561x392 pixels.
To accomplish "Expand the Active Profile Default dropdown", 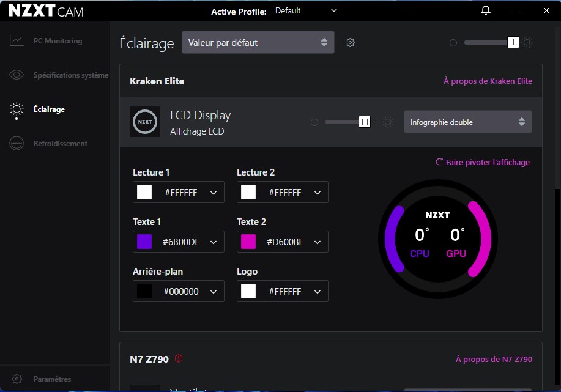I will (333, 10).
